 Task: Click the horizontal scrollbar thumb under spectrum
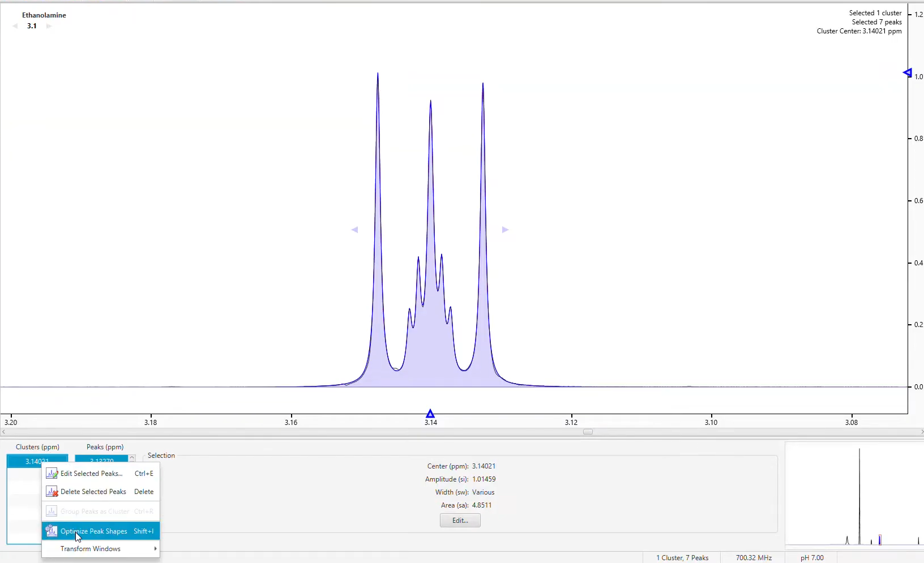pos(588,432)
